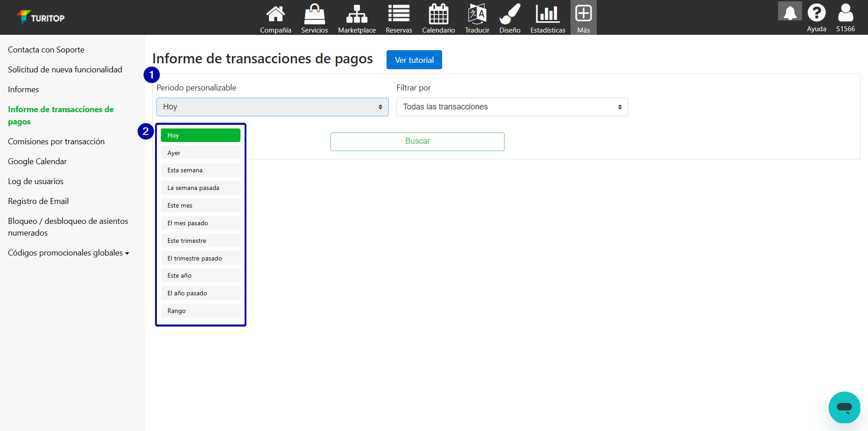Open the live chat bubble

click(844, 407)
